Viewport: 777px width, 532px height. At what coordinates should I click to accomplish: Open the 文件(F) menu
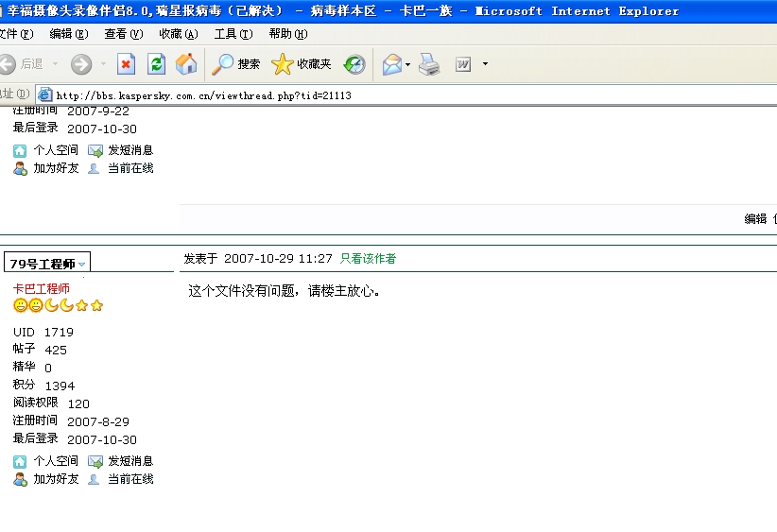[x=16, y=34]
